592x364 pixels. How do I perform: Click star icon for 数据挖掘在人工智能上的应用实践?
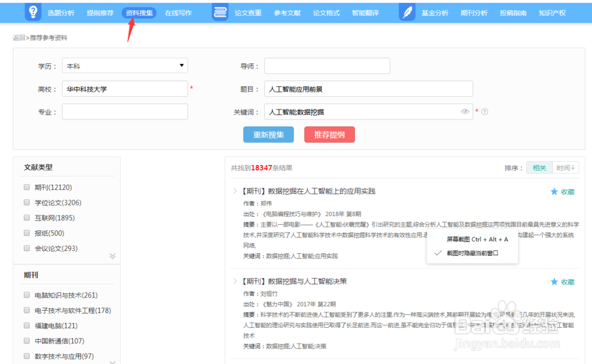click(x=554, y=191)
